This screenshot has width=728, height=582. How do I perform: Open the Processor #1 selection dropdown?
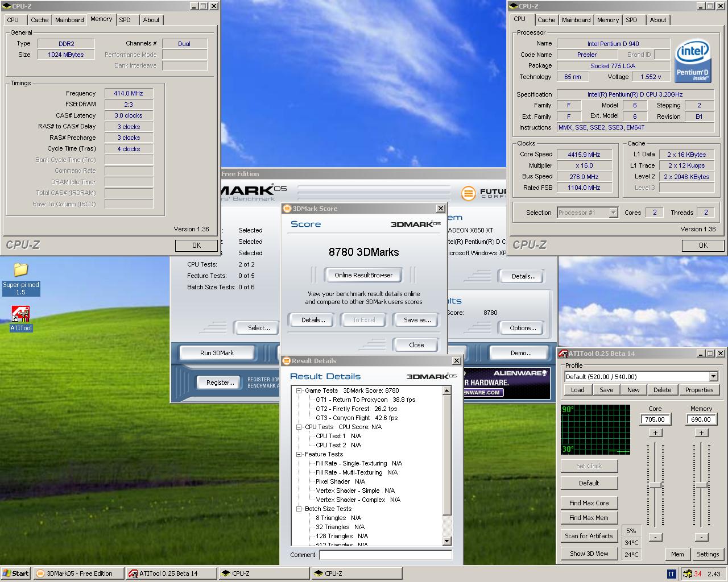click(613, 213)
